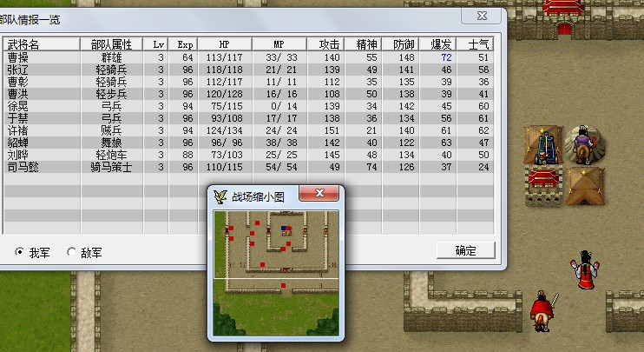Click the bird icon in minimap title
This screenshot has width=644, height=352.
220,196
